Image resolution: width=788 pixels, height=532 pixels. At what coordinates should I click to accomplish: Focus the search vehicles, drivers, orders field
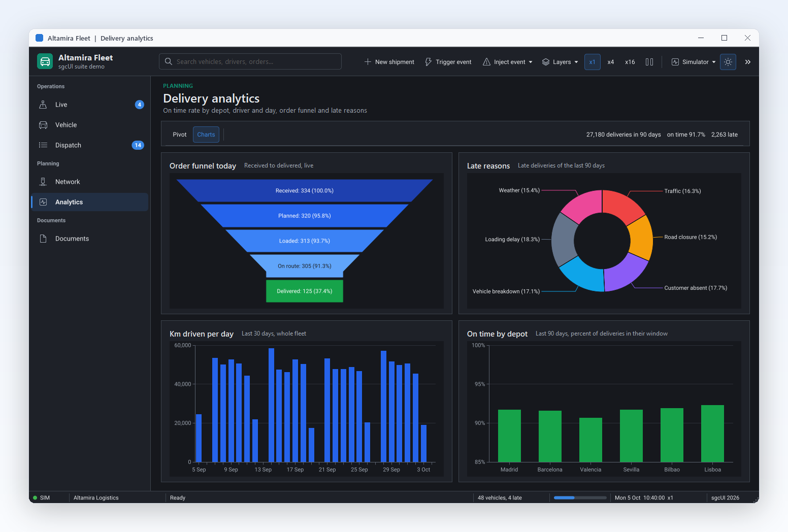(x=250, y=61)
